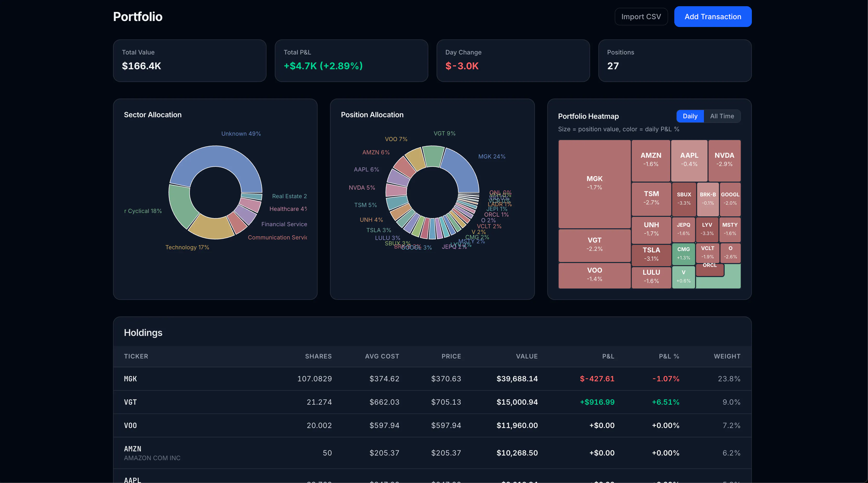Screen dimensions: 868x483
Task: Click the UNH 4% position label
Action: [371, 220]
